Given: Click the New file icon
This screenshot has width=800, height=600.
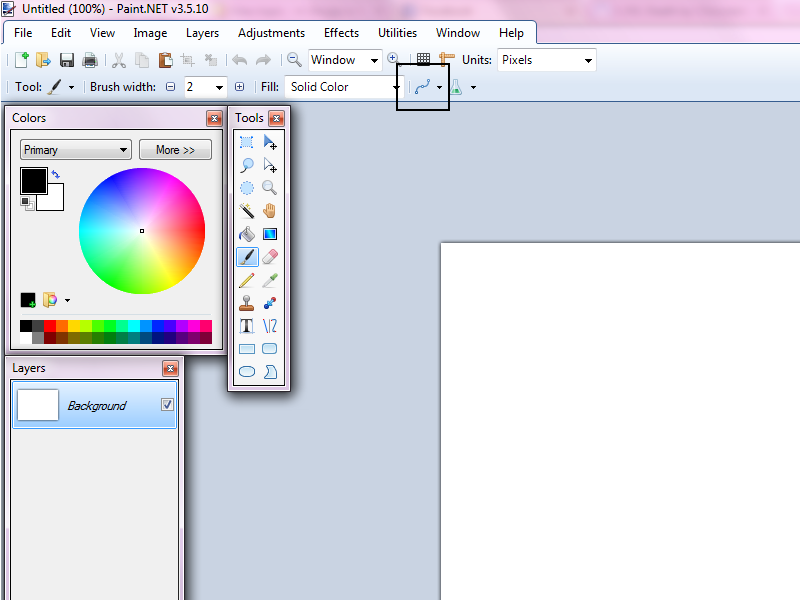Looking at the screenshot, I should (x=21, y=60).
